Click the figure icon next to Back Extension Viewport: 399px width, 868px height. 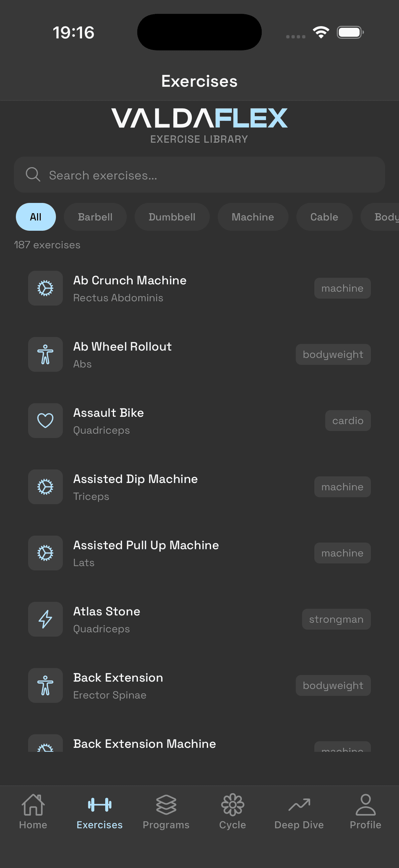45,686
